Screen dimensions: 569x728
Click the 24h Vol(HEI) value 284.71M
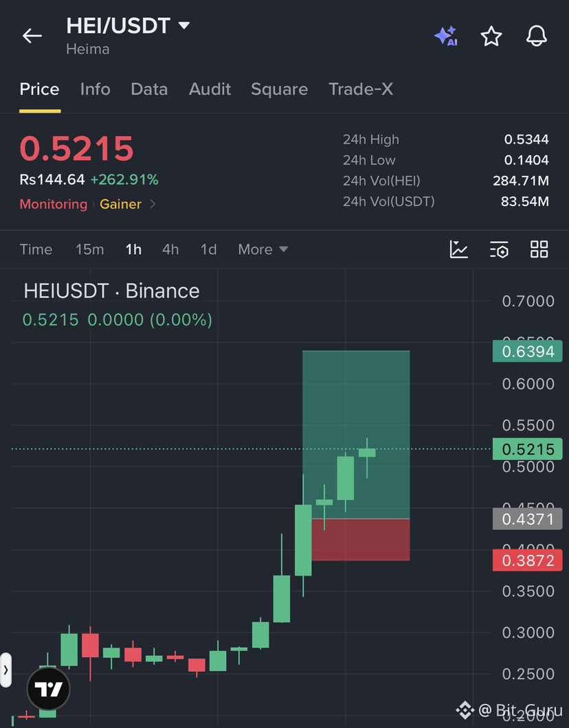(521, 181)
